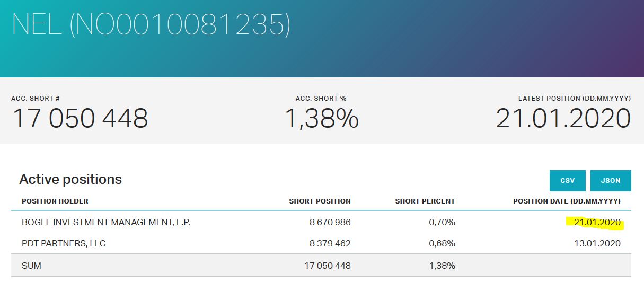The image size is (644, 282).
Task: Click the 17 050 448 total in the SUM row
Action: [x=327, y=266]
